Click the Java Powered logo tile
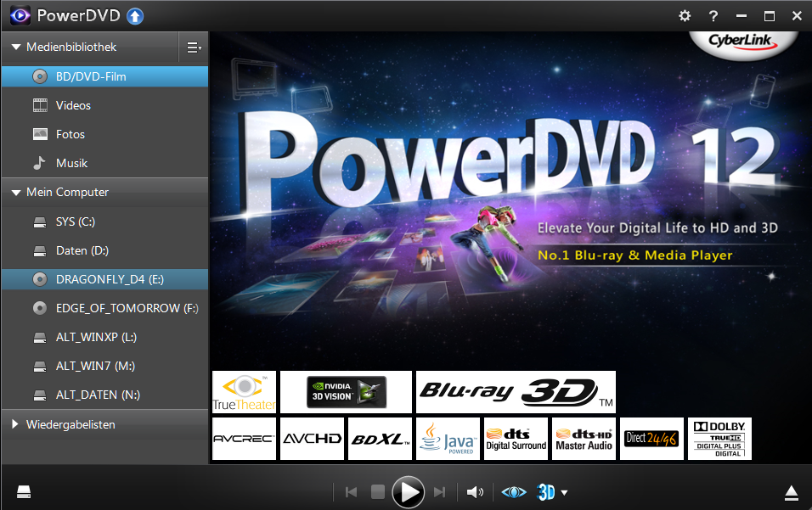Screen dimensions: 812x510 pos(448,439)
